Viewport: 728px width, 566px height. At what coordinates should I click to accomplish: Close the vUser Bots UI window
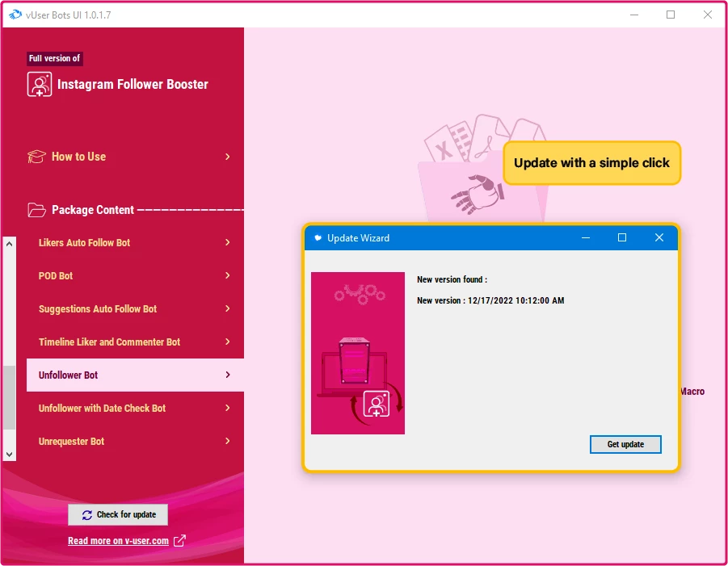pos(708,15)
